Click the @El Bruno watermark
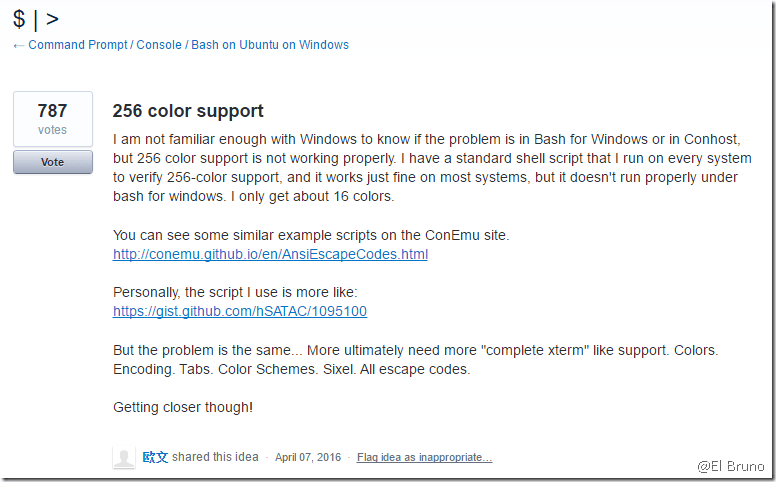The image size is (776, 482). coord(730,466)
